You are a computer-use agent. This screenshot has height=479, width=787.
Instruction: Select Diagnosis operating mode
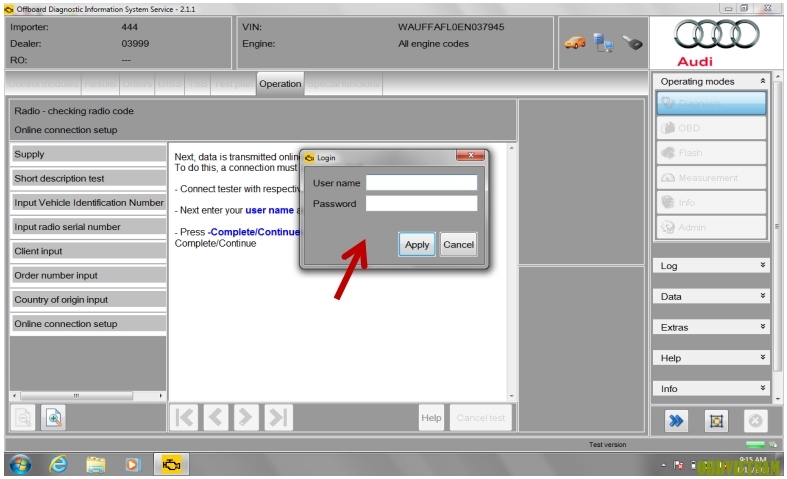point(711,103)
